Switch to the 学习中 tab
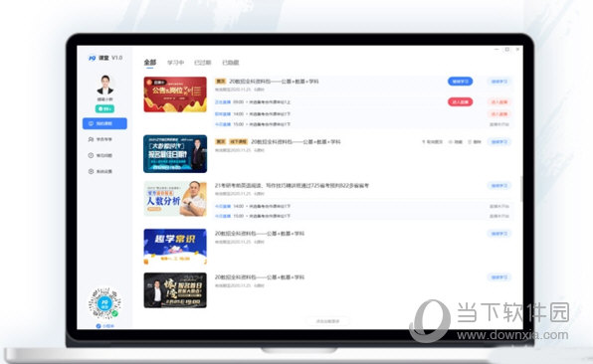The image size is (593, 364). click(175, 63)
